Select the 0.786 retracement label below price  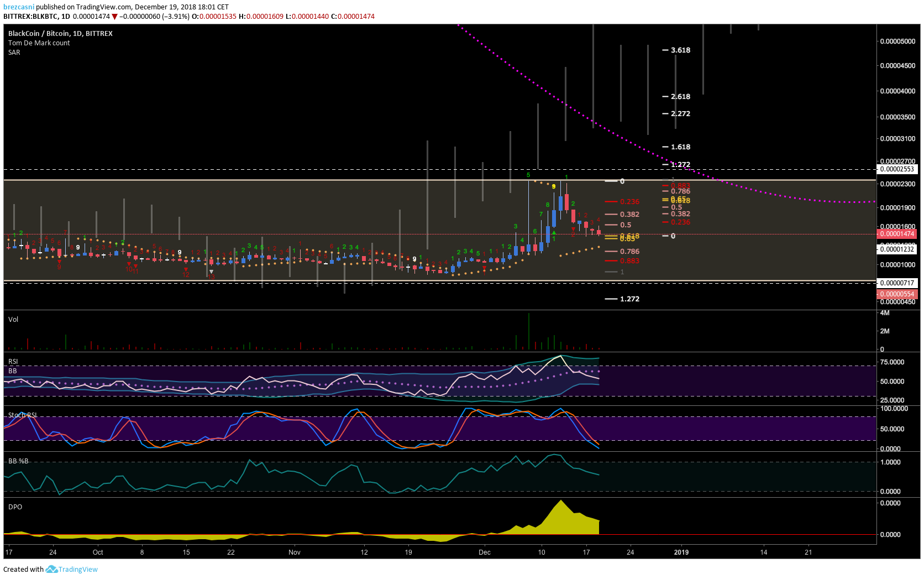pos(629,251)
